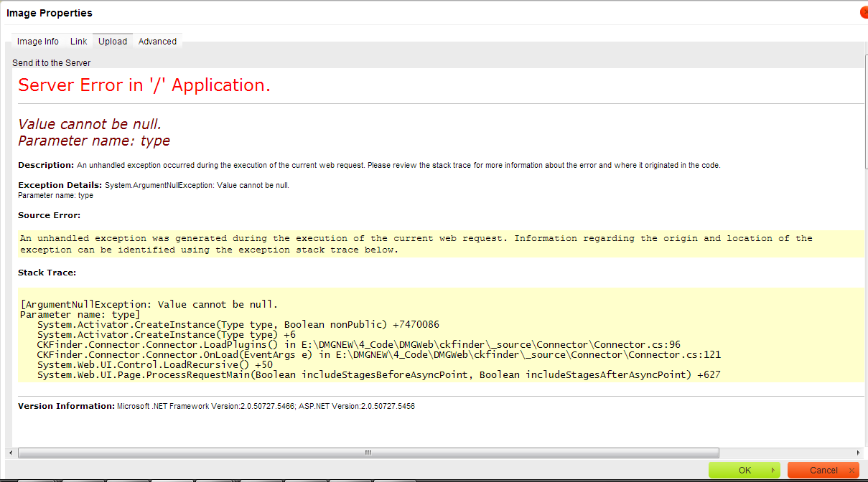Select the Advanced tab
This screenshot has height=482, width=868.
click(x=157, y=41)
